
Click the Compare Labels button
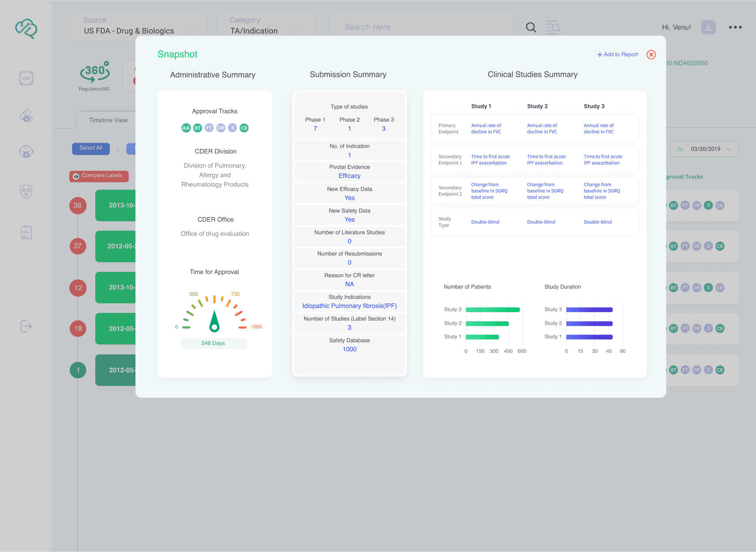coord(99,176)
